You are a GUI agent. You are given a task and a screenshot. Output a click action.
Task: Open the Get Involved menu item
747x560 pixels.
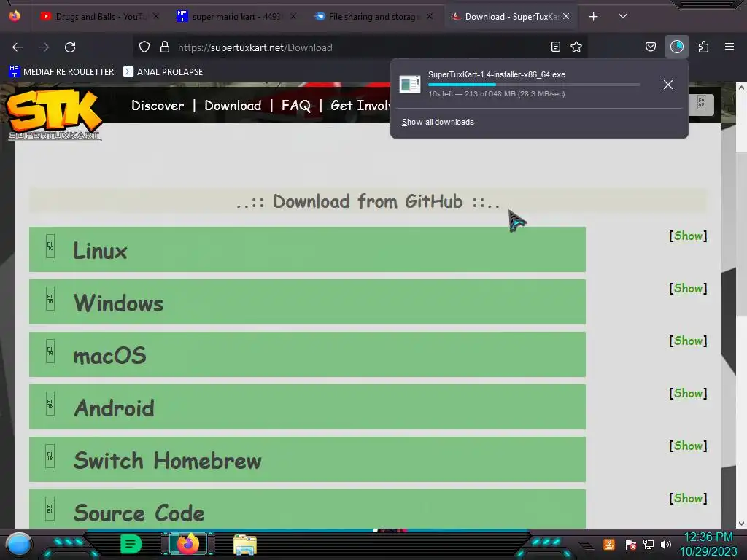point(360,105)
